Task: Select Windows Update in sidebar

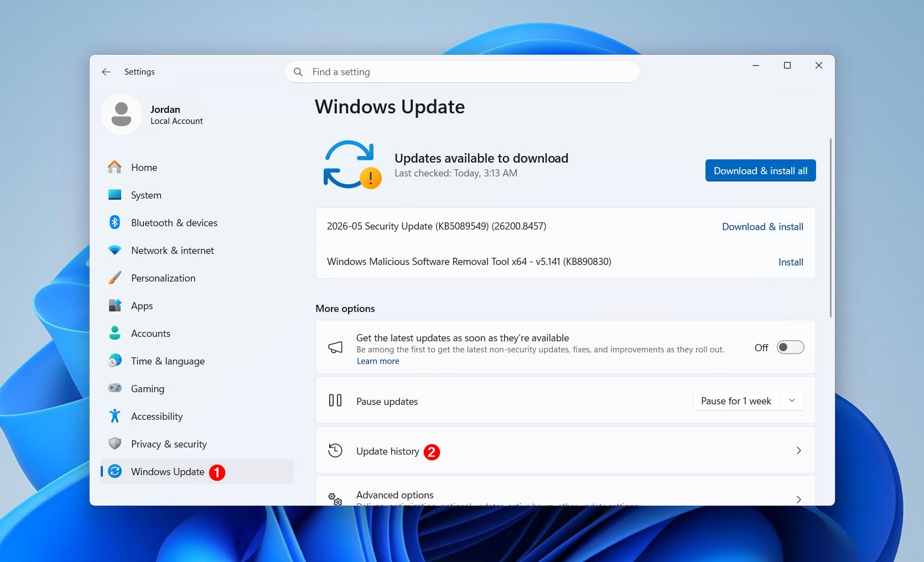Action: click(x=196, y=471)
